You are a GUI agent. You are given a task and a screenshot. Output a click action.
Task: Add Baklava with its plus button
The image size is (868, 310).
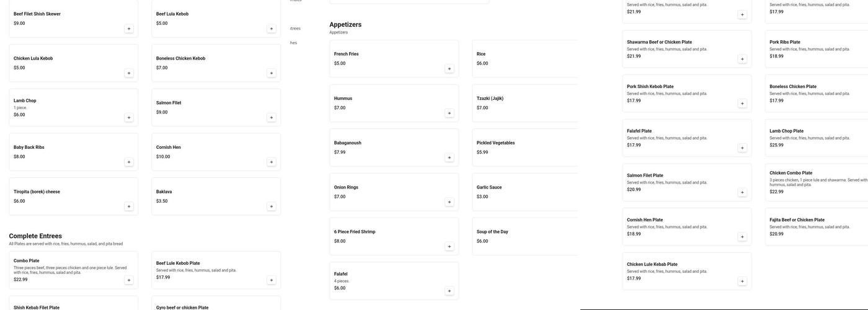click(271, 206)
